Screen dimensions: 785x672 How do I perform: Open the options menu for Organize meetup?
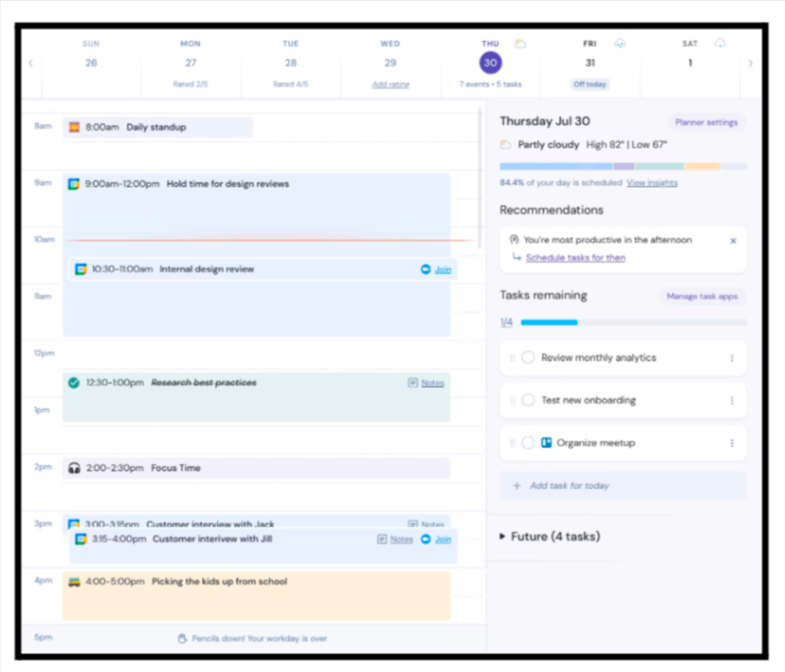coord(732,443)
